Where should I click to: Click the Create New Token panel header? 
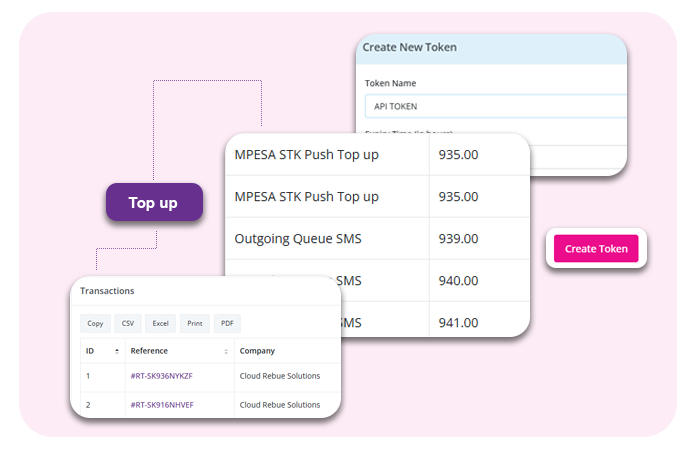click(491, 48)
